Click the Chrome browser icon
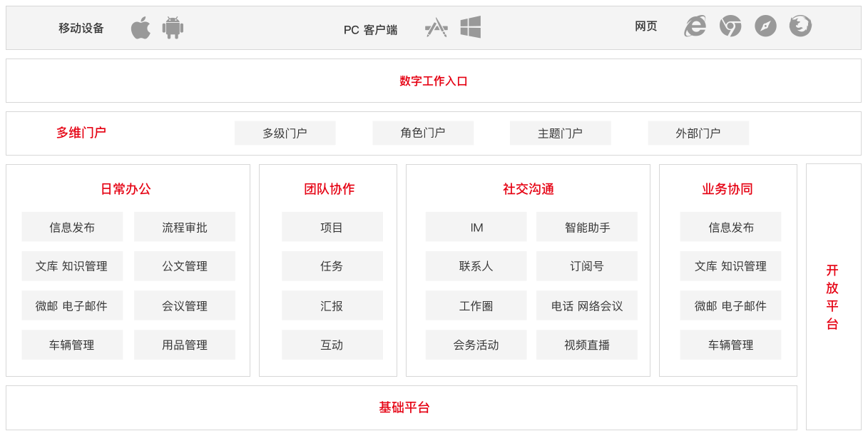The image size is (868, 436). point(730,26)
